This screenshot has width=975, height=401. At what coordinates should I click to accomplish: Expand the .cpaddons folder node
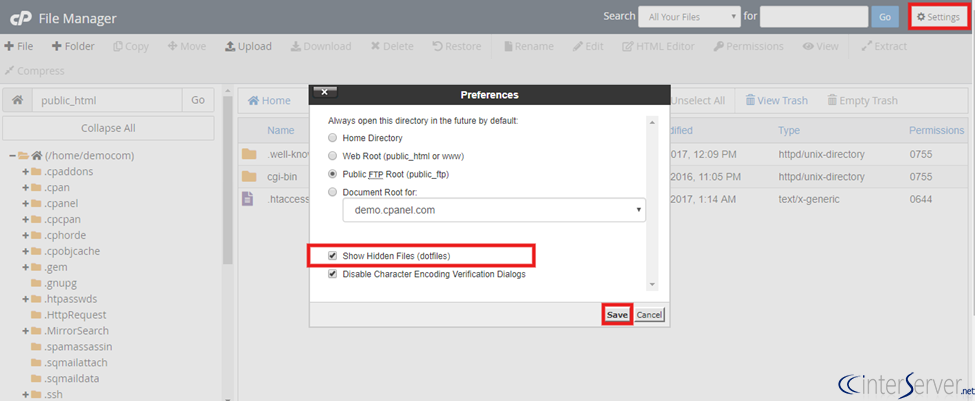pyautogui.click(x=25, y=172)
